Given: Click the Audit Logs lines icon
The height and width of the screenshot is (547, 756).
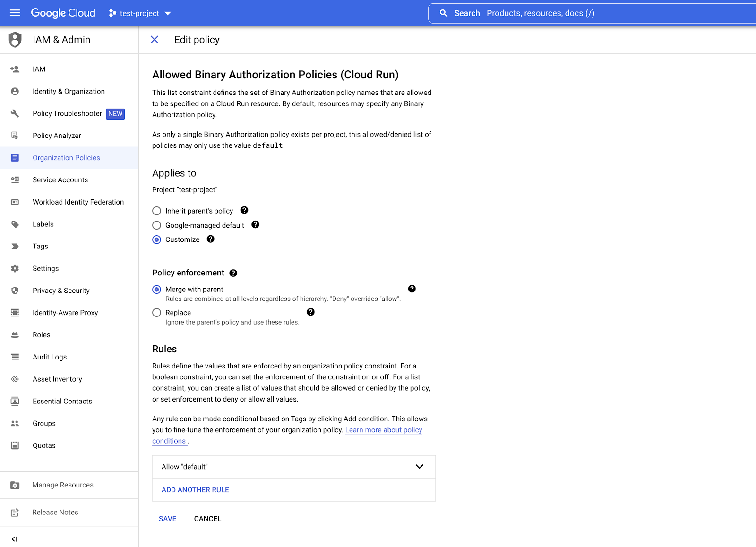Looking at the screenshot, I should click(x=15, y=357).
